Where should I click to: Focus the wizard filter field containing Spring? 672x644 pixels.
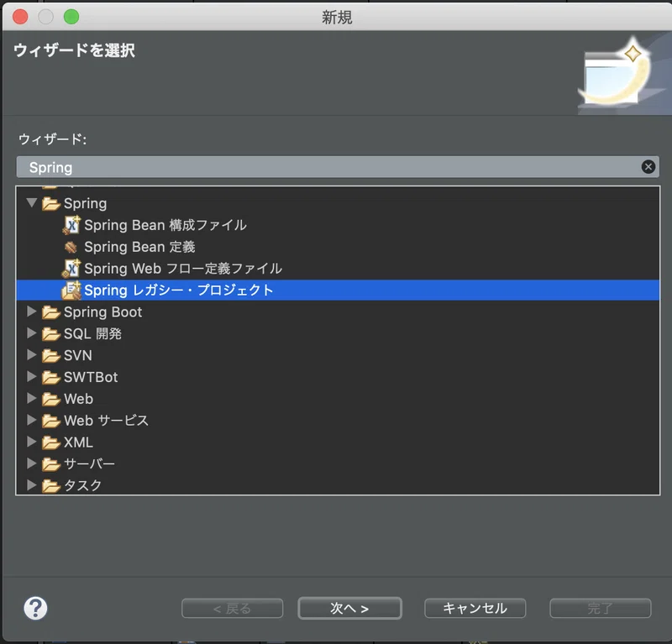tap(338, 167)
